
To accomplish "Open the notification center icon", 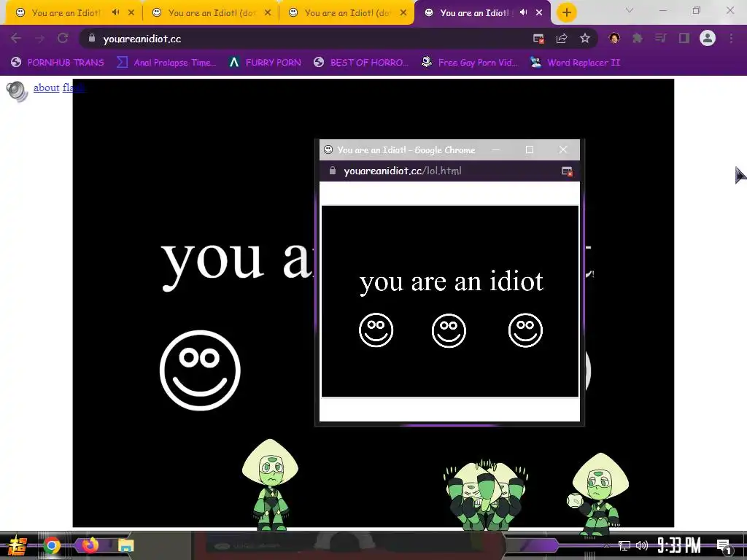I will coord(724,546).
